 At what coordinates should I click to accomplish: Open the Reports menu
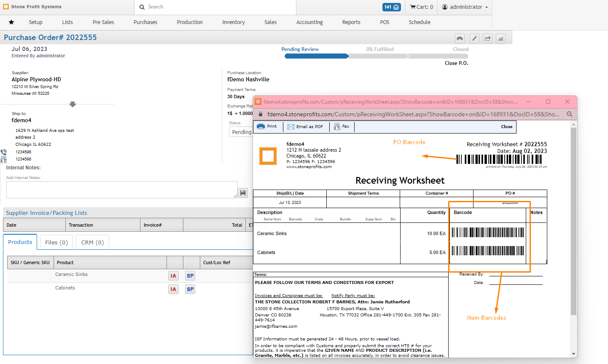(x=351, y=22)
